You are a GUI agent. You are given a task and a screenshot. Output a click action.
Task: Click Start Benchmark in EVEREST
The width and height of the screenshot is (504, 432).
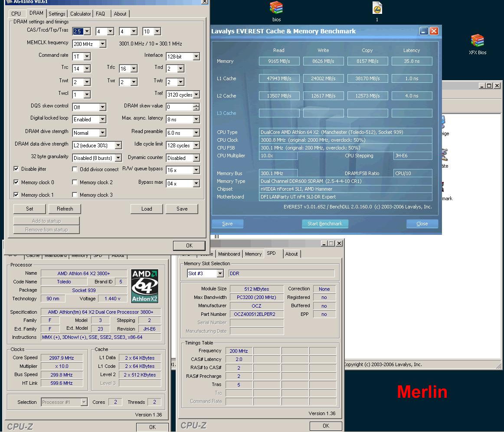pyautogui.click(x=325, y=224)
